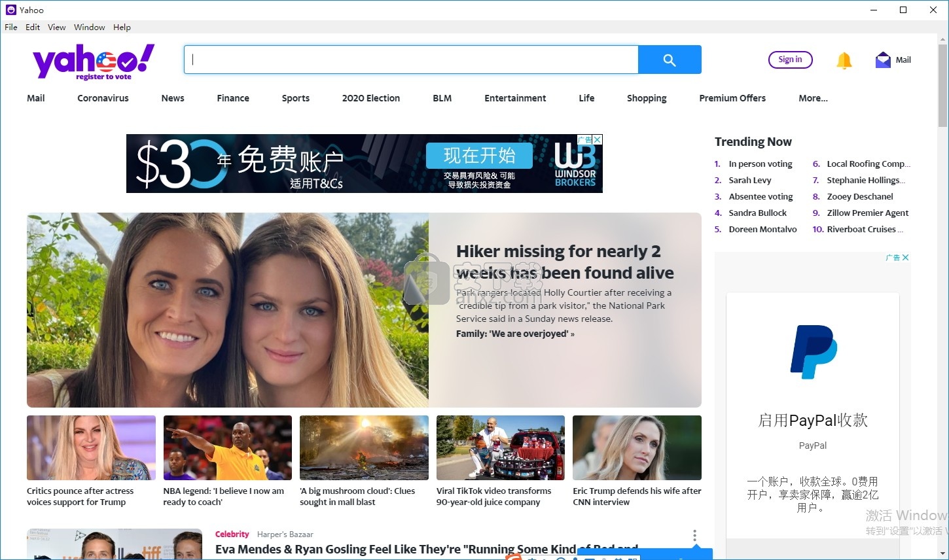Click trending topic Zillow Premier Agent
949x560 pixels.
pyautogui.click(x=868, y=213)
